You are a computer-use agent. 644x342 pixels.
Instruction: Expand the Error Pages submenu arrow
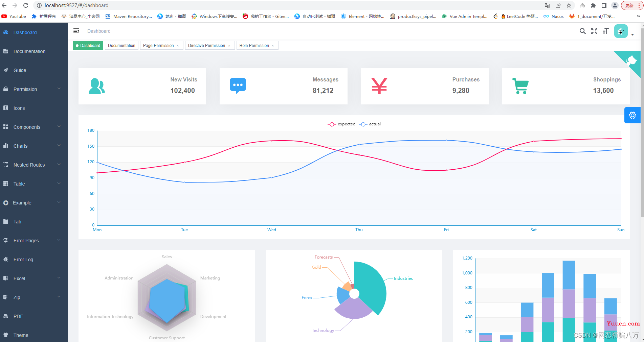click(x=59, y=240)
